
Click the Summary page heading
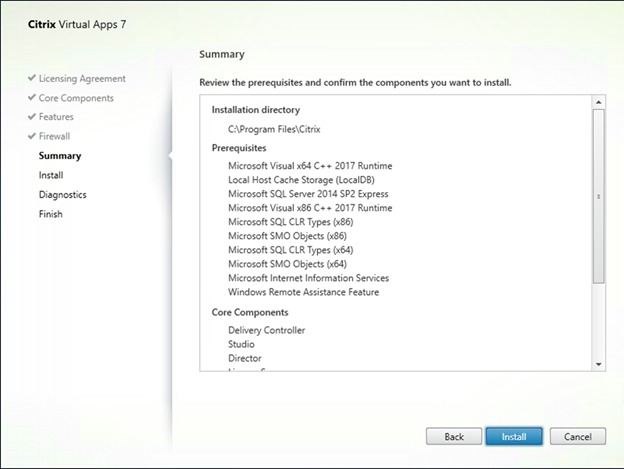tap(222, 54)
